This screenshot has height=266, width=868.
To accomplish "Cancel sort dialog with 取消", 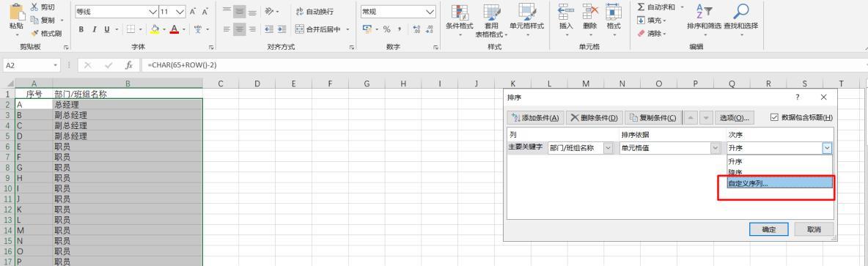I will pos(814,229).
